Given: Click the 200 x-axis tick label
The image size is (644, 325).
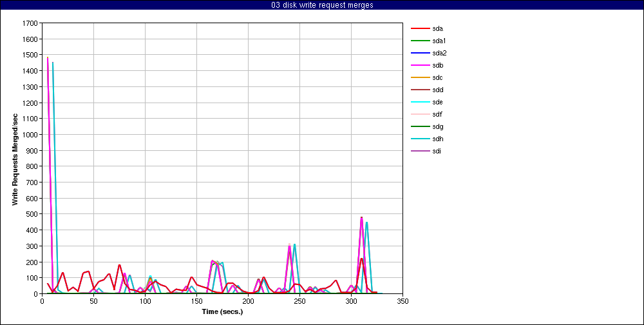Looking at the screenshot, I should (x=248, y=301).
